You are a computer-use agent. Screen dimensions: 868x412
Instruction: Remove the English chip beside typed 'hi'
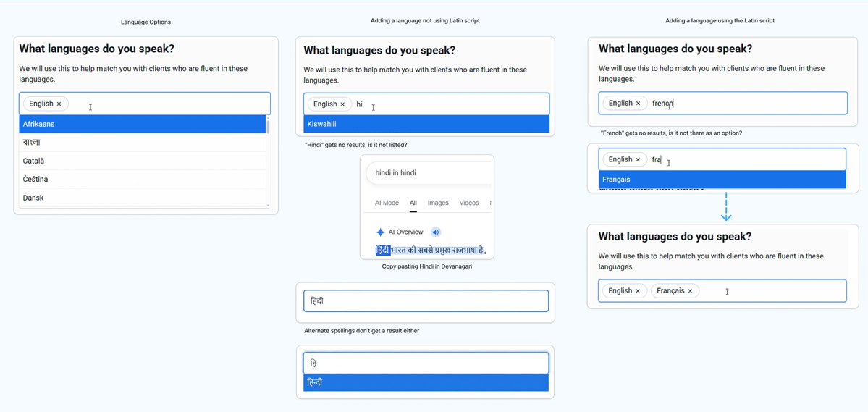pyautogui.click(x=342, y=104)
